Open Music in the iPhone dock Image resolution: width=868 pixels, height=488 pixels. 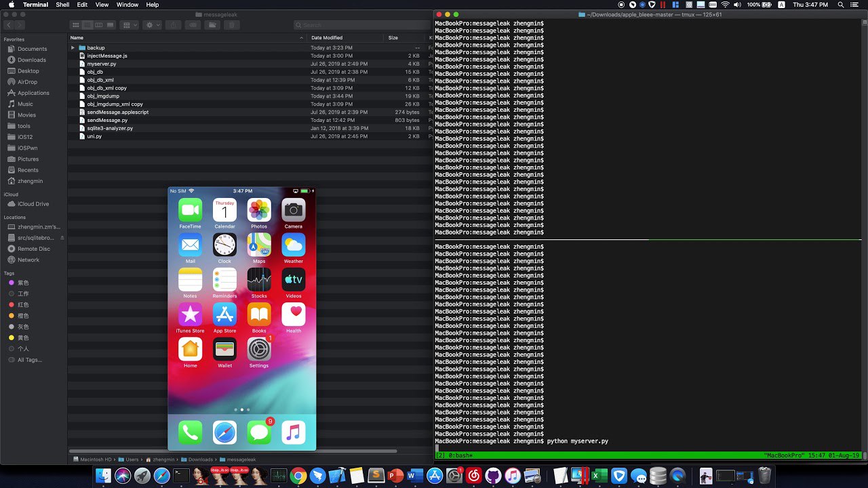pos(294,432)
